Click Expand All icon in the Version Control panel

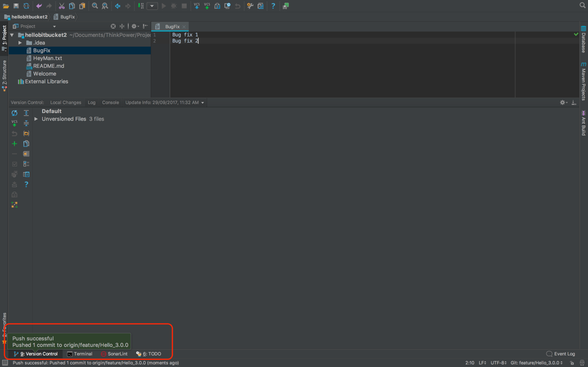[x=26, y=113]
